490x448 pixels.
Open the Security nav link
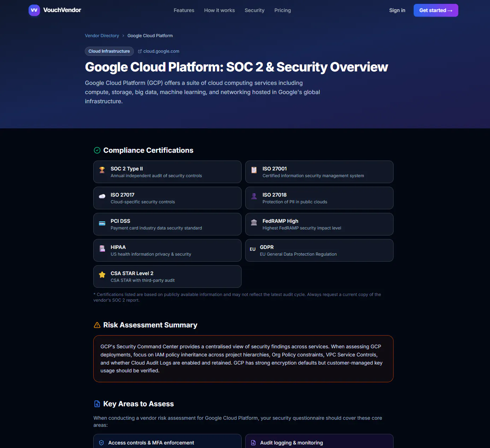click(255, 10)
